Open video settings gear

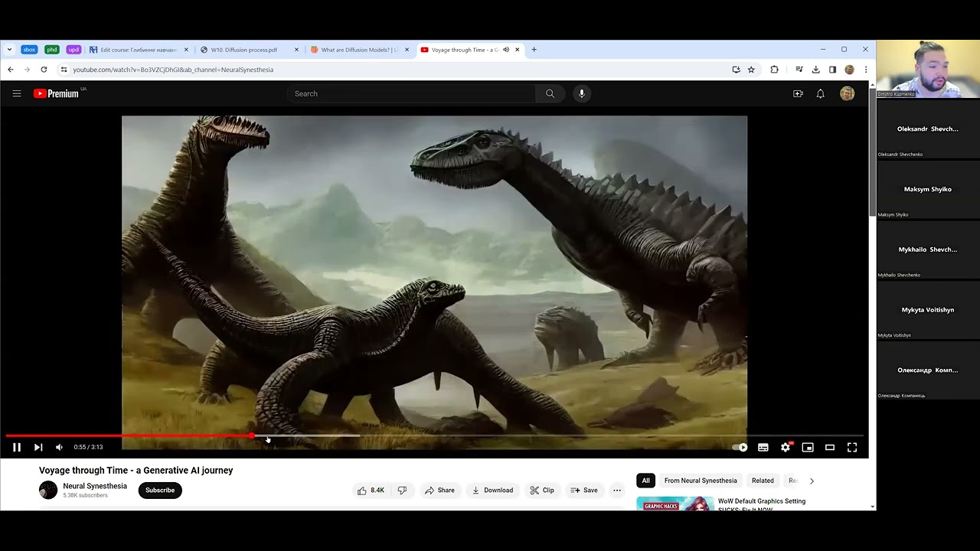click(x=786, y=447)
